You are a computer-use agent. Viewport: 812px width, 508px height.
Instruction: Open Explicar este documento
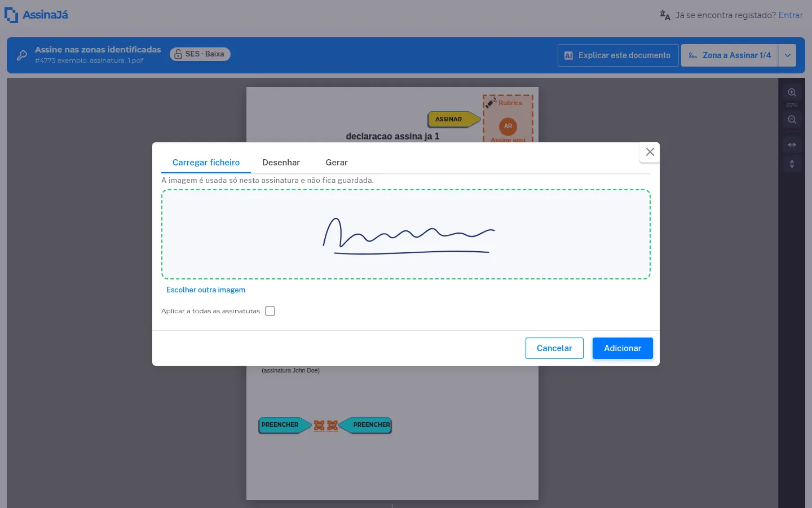(x=618, y=55)
